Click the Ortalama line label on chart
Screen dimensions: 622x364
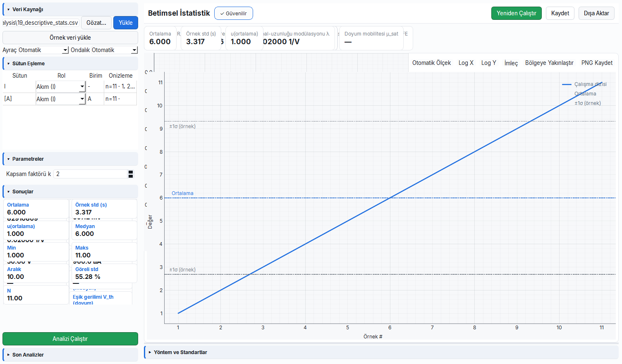tap(182, 193)
